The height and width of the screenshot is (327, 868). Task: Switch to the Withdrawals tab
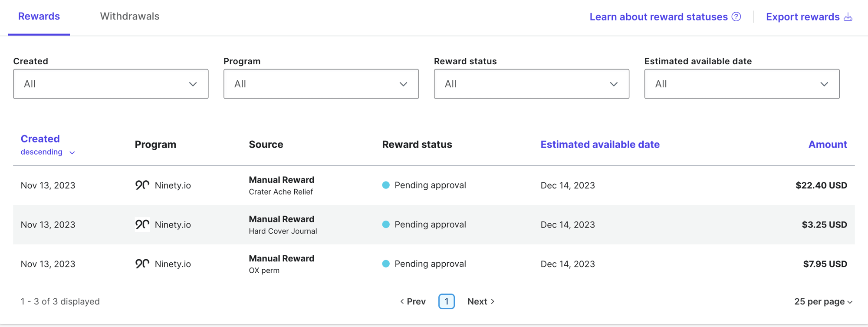(x=130, y=17)
